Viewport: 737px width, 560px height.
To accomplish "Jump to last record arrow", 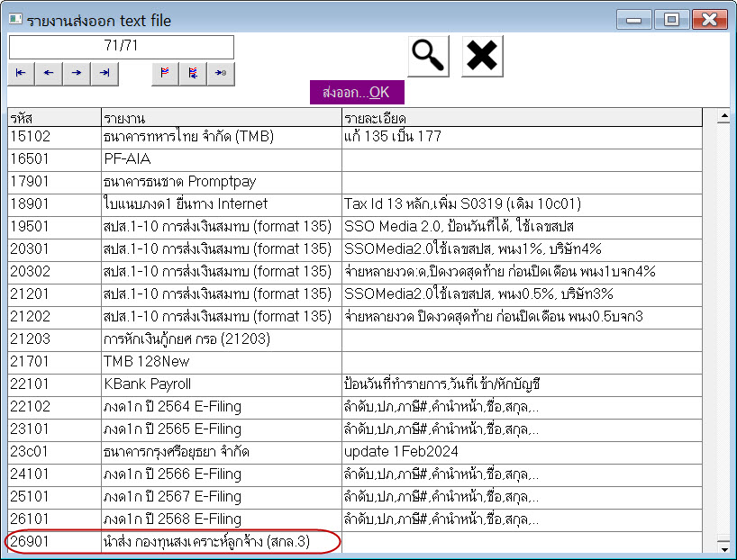I will click(105, 73).
